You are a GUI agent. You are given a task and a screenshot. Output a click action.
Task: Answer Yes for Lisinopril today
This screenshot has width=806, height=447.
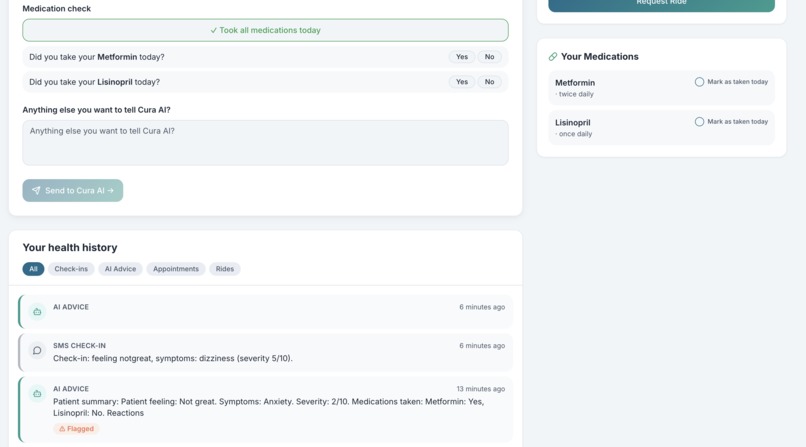(462, 82)
